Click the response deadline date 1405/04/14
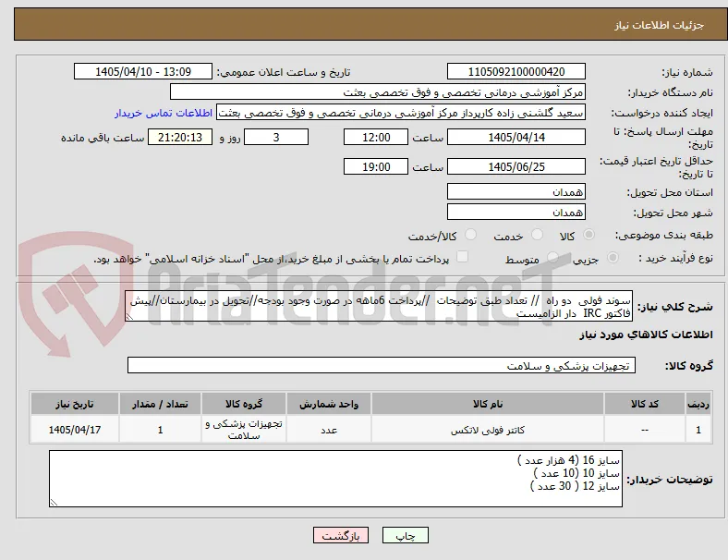The image size is (728, 560). tap(516, 137)
